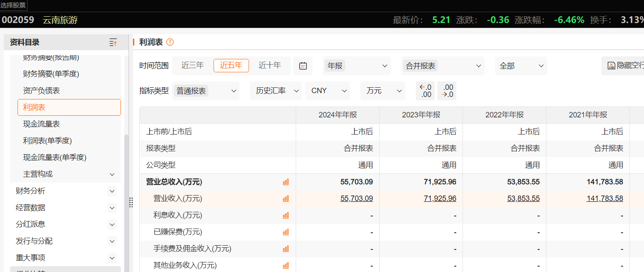The image size is (644, 272).
Task: Click the 营业总收入(万元) row label
Action: (174, 182)
